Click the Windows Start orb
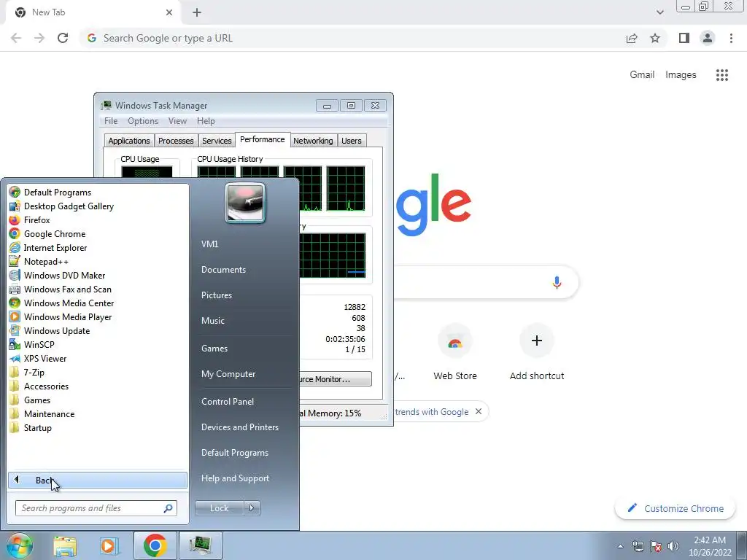This screenshot has height=560, width=747. point(19,545)
